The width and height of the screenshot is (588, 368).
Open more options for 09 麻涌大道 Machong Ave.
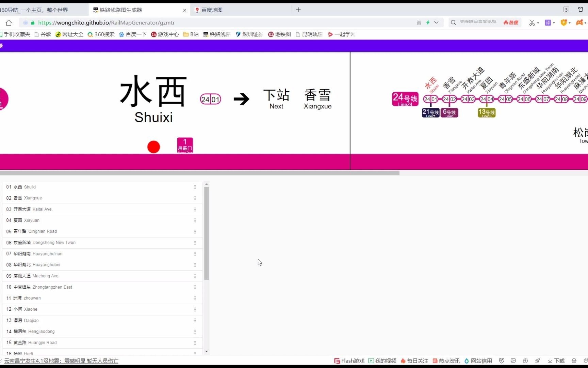[195, 276]
